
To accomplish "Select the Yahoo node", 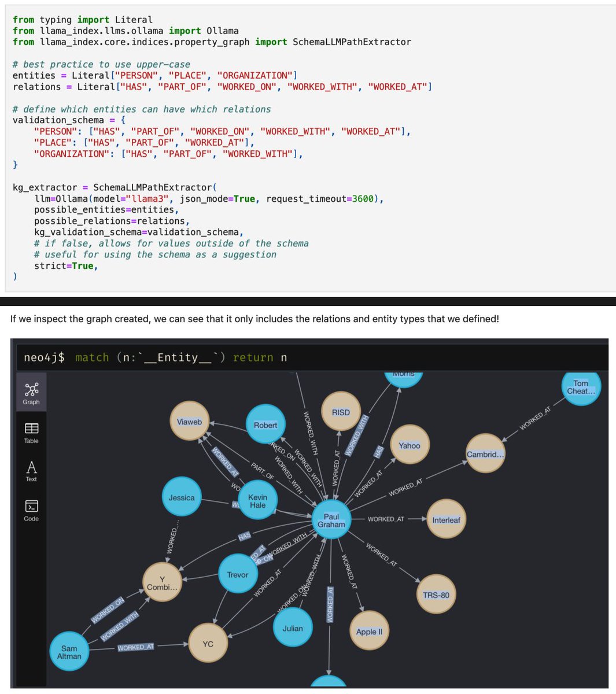I will click(411, 445).
